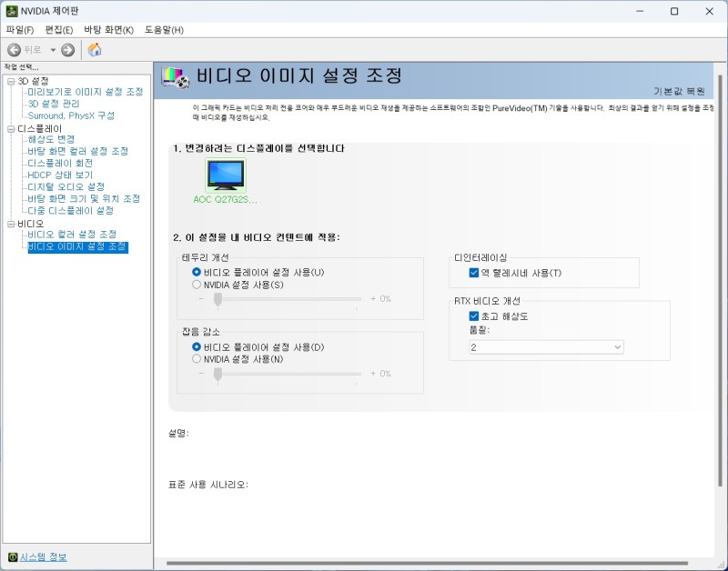The height and width of the screenshot is (571, 728).
Task: Minimize the NVIDIA 제어판 window
Action: coord(640,11)
